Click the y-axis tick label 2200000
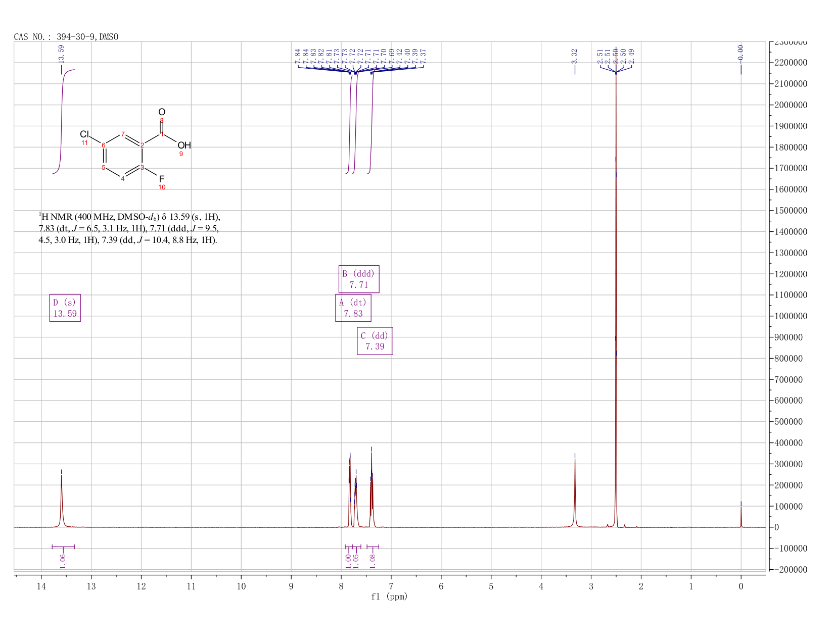Viewport: 834px width, 644px height. point(790,63)
